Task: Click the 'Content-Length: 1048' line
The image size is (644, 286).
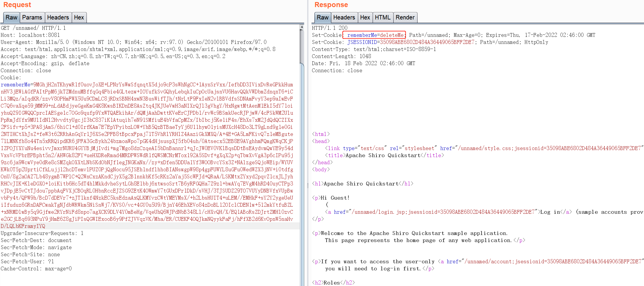Action: (x=341, y=56)
